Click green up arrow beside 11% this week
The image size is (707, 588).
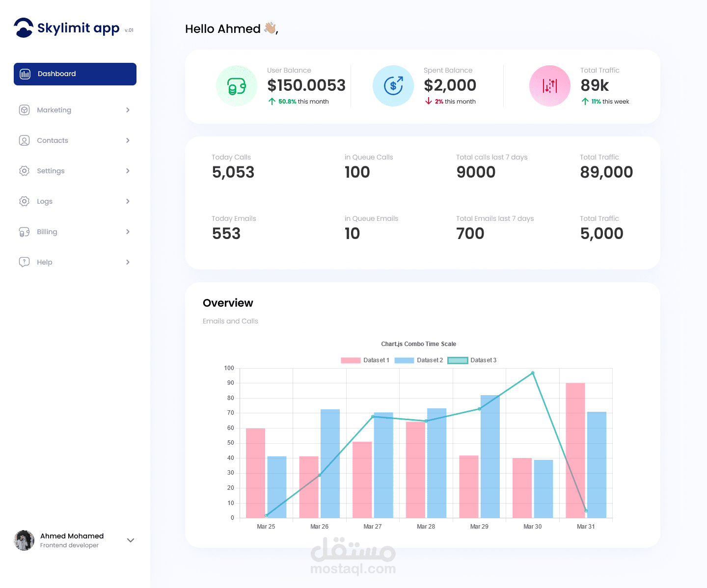(585, 101)
